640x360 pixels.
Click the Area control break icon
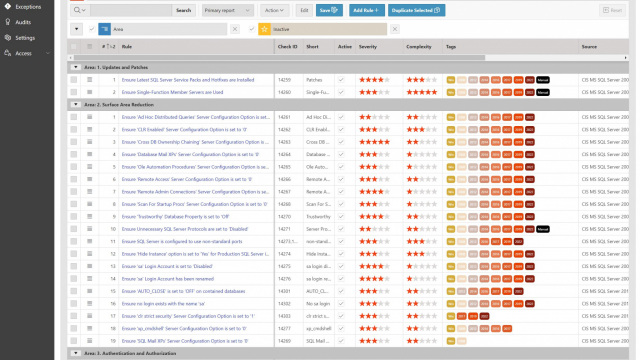tap(104, 29)
